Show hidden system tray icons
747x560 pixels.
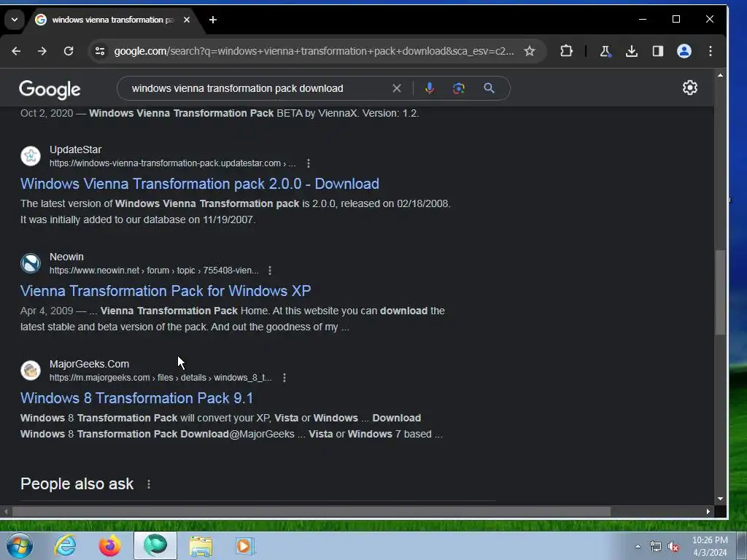coord(638,546)
